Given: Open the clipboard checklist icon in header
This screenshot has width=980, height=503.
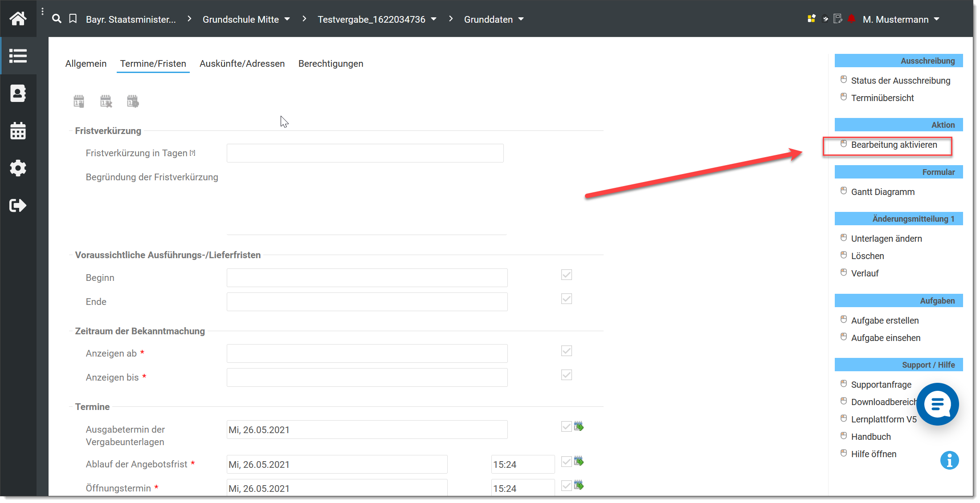Looking at the screenshot, I should (x=825, y=19).
